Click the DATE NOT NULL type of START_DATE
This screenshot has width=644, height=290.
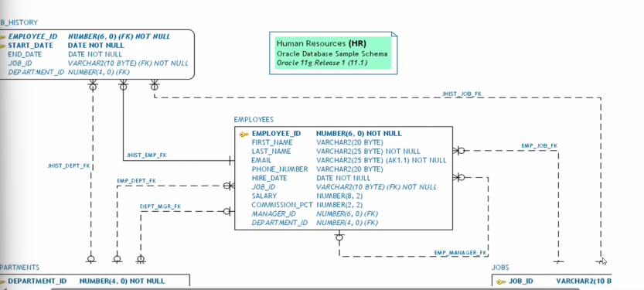(96, 46)
